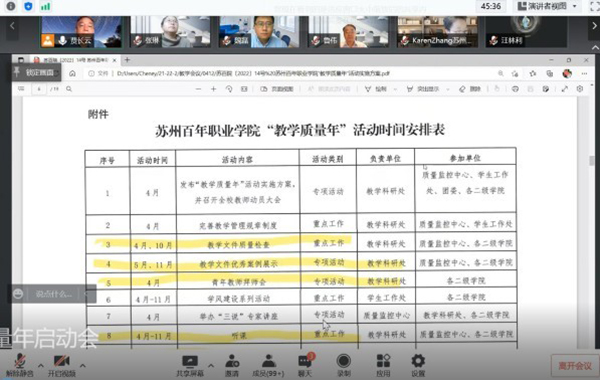Viewport: 600px width, 380px height.
Task: Zoom in the PDF with the plus button
Action: coord(214,89)
